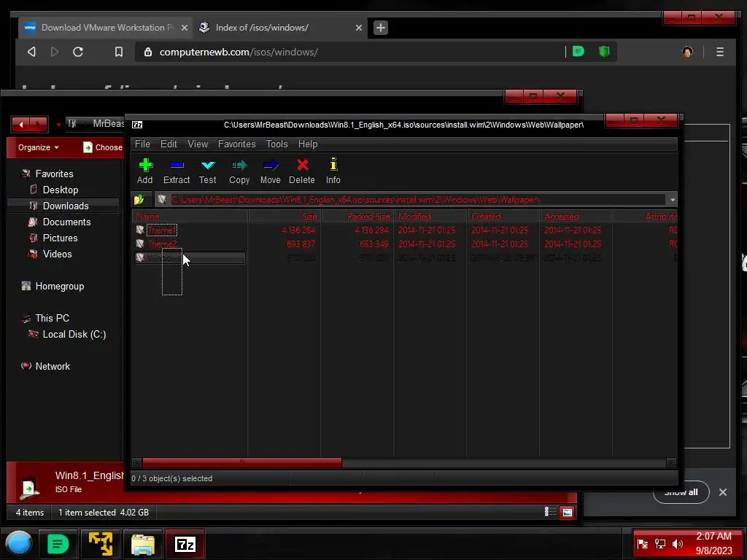Sort by the Accessed column header
The image size is (747, 560).
[x=576, y=216]
